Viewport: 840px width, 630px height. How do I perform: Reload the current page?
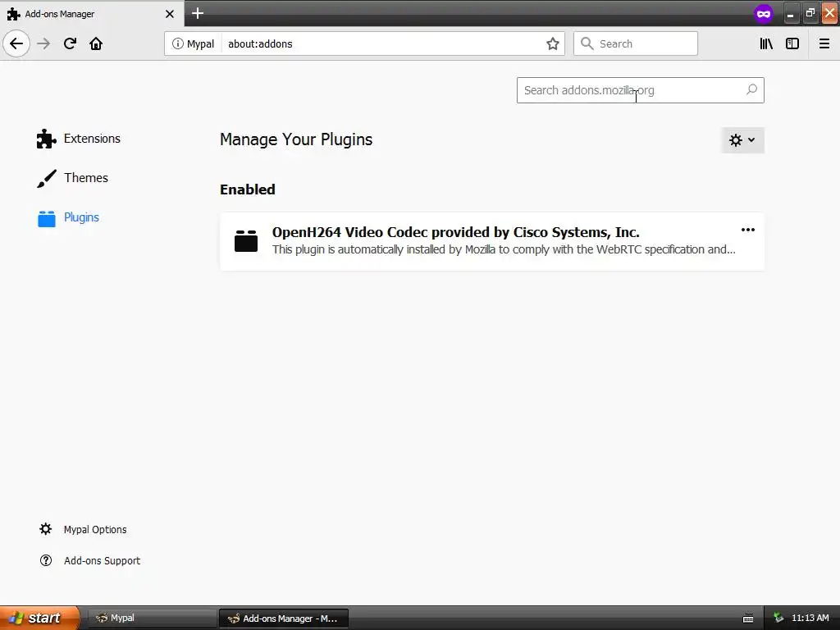[70, 43]
